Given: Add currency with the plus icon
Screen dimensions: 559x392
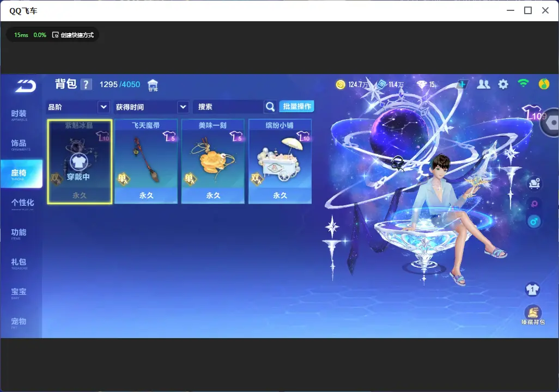Looking at the screenshot, I should pos(463,84).
